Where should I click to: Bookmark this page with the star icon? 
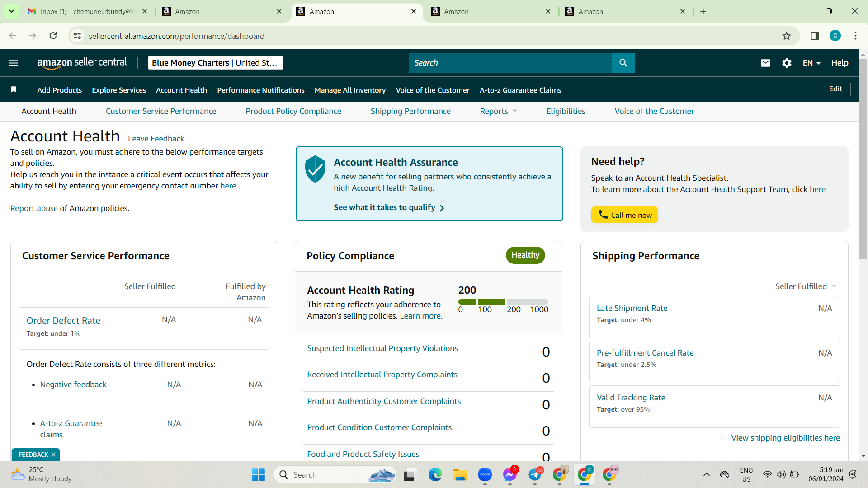787,36
